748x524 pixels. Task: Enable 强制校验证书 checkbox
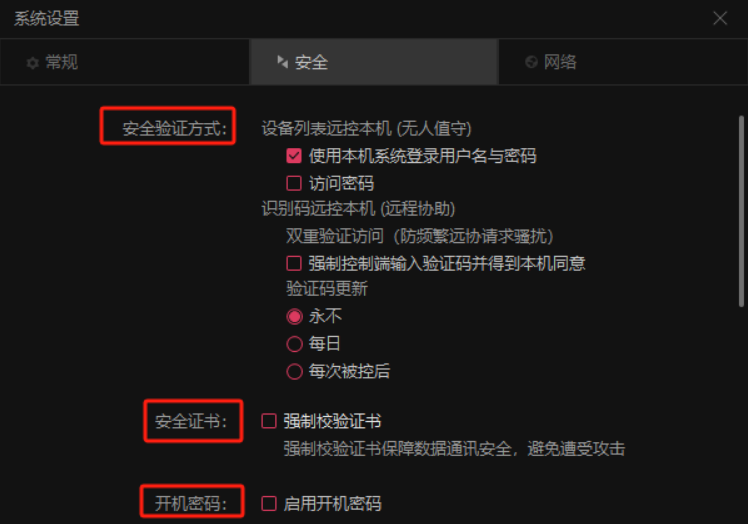pos(269,421)
